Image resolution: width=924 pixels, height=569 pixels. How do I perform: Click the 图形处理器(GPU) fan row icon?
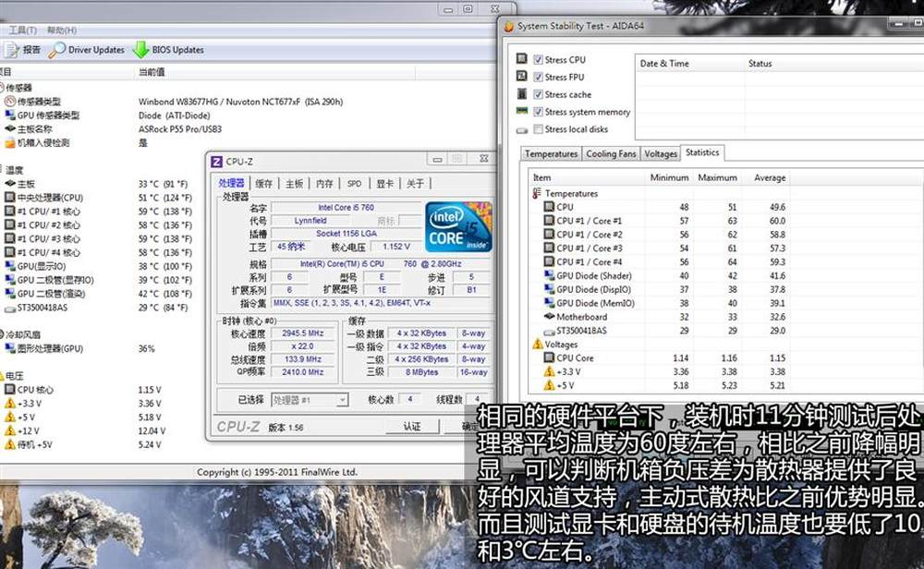coord(10,348)
